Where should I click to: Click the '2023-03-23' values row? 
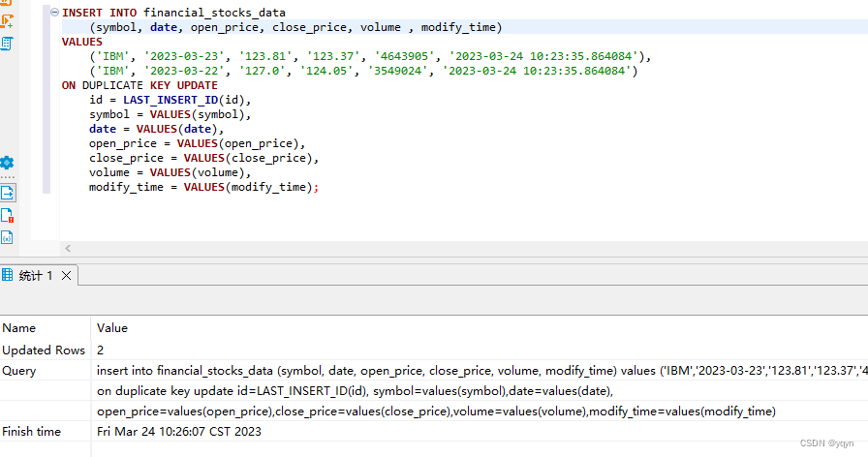coord(370,56)
